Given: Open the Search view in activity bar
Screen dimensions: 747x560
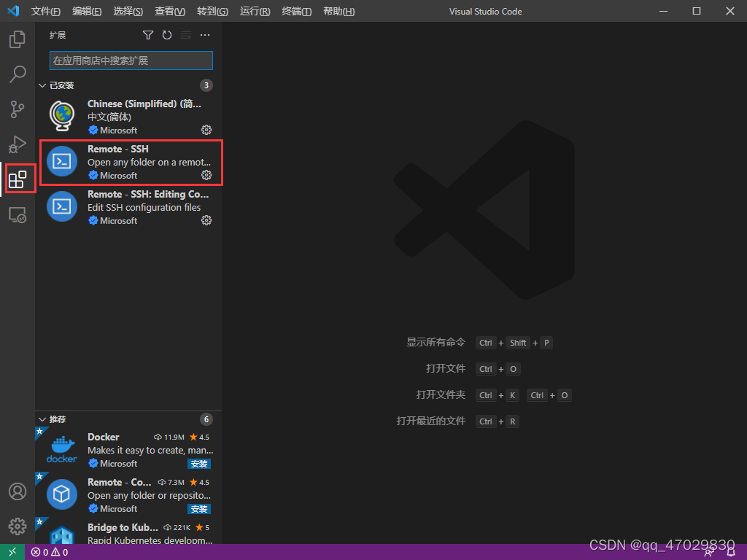Looking at the screenshot, I should coord(18,74).
